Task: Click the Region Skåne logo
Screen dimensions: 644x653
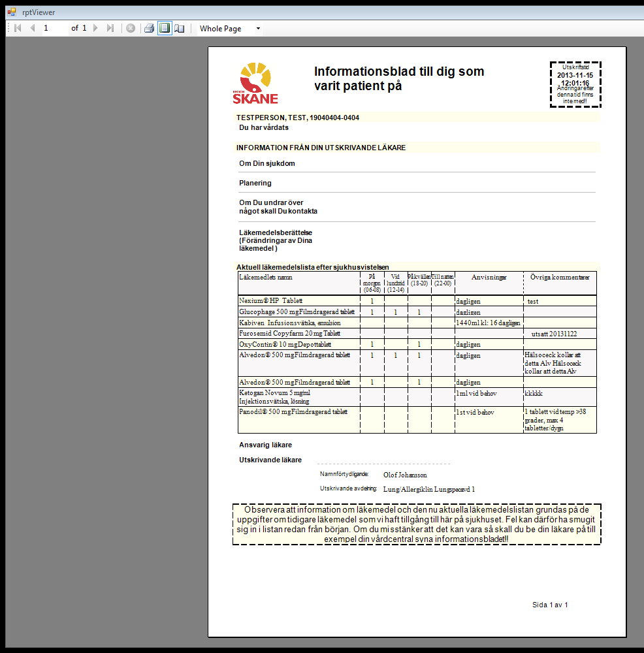Action: 255,83
